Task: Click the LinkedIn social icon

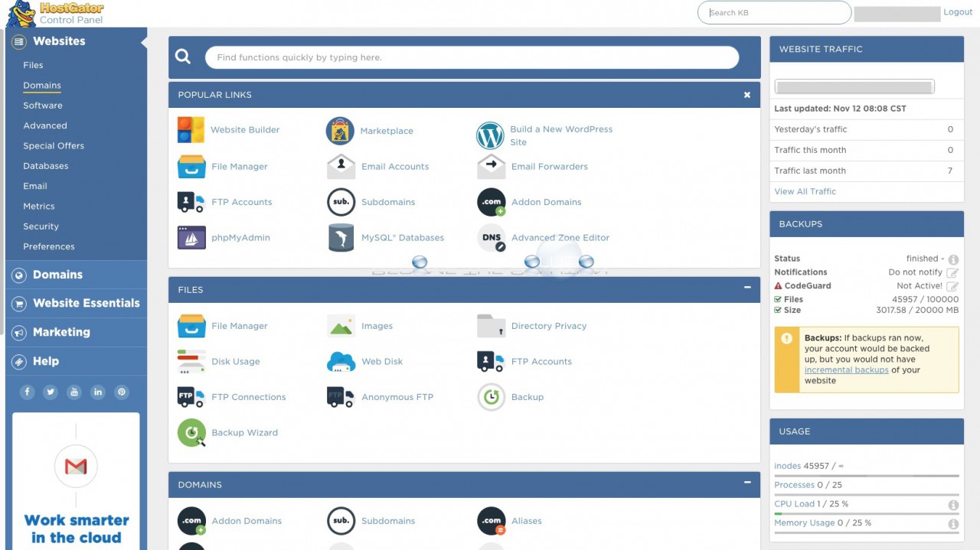Action: pos(98,392)
